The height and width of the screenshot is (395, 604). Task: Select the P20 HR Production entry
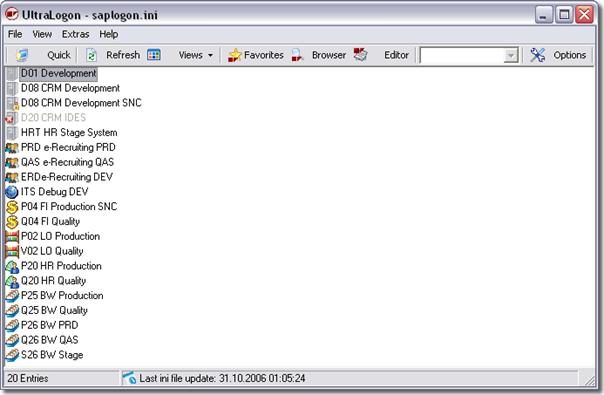pos(61,266)
